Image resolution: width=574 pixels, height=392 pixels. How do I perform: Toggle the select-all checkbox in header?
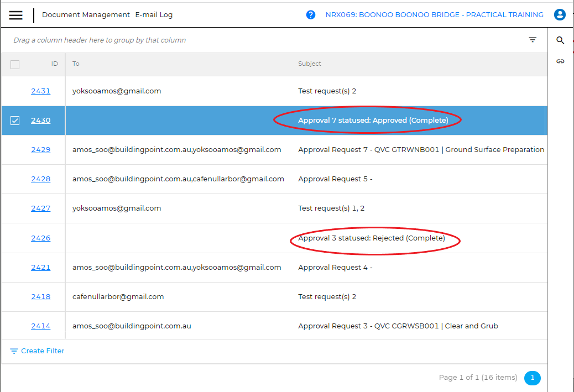coord(15,65)
